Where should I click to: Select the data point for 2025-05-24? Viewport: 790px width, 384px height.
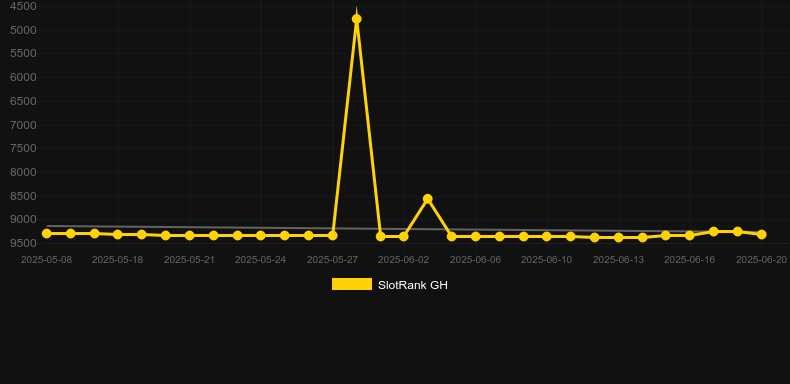pyautogui.click(x=260, y=235)
